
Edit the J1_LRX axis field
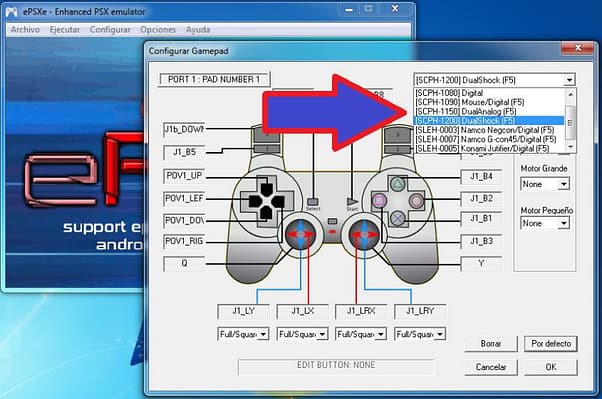point(361,311)
